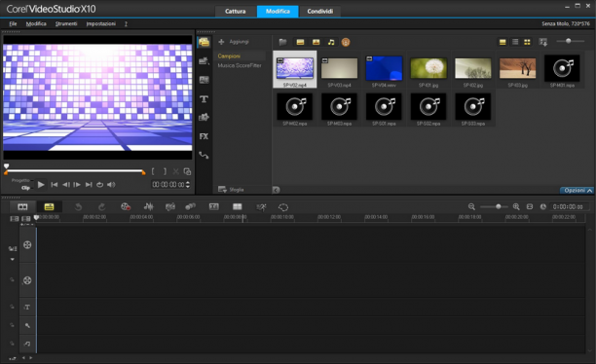Open the Record/Capture option icon

click(125, 206)
